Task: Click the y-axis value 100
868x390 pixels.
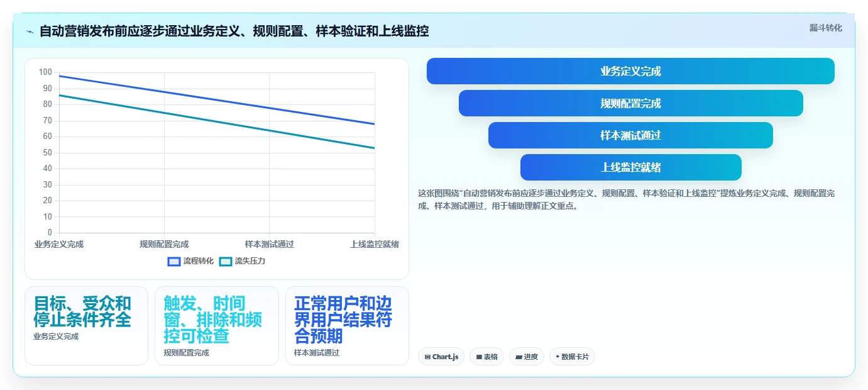Action: [45, 72]
